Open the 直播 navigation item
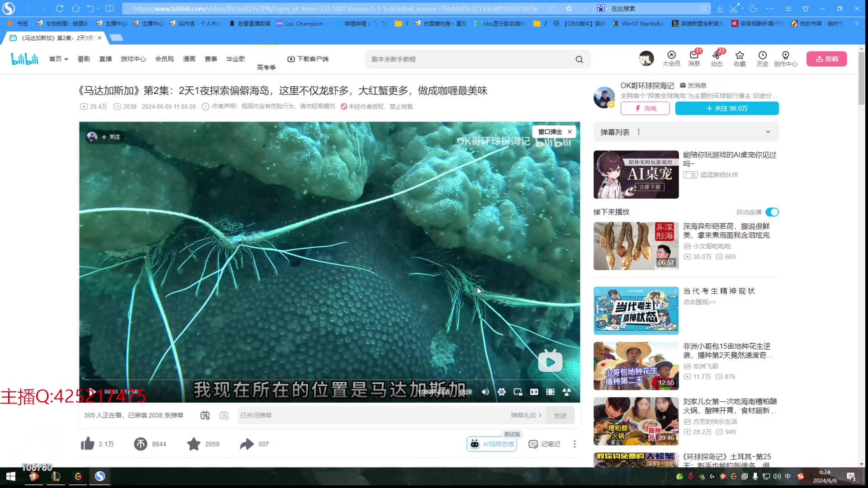This screenshot has width=868, height=488. pyautogui.click(x=105, y=59)
